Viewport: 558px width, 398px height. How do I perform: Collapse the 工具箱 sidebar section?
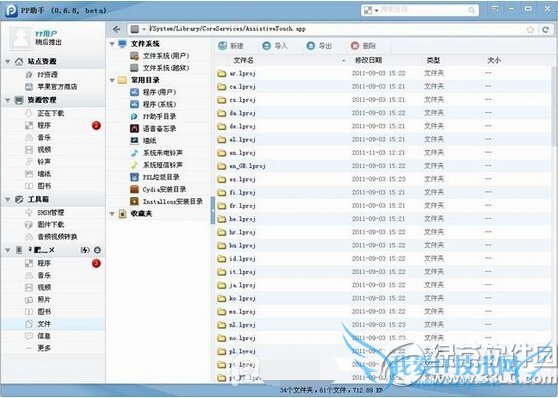(7, 200)
